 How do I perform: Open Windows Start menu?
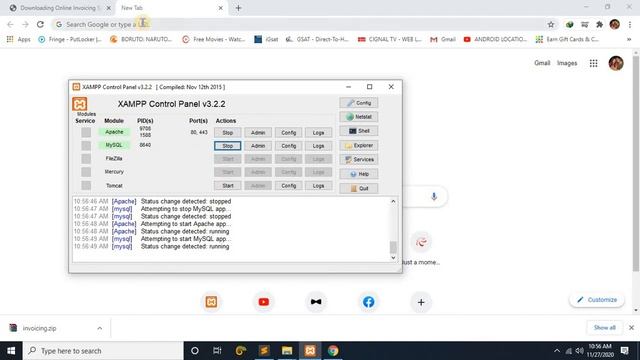point(11,351)
